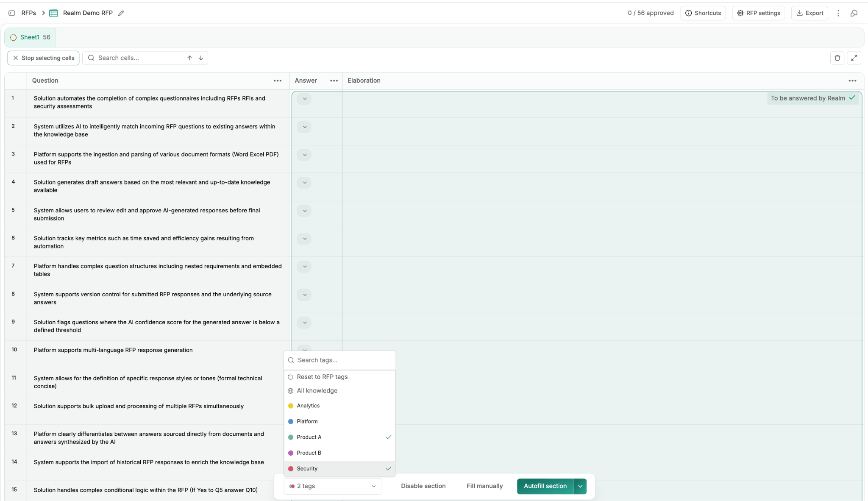
Task: Select Reset to RFP tags option
Action: 339,377
